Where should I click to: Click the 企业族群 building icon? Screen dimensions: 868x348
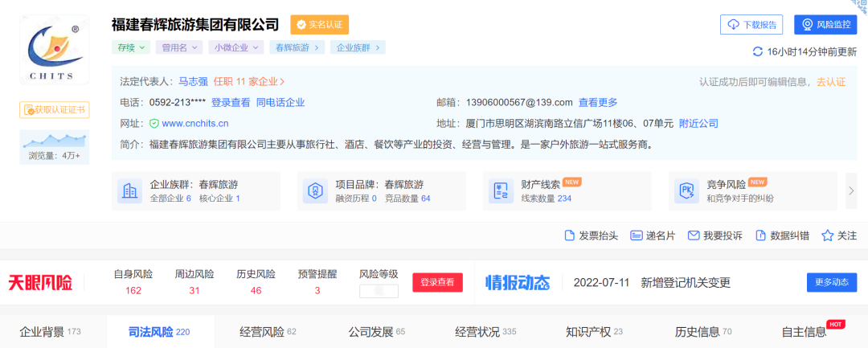coord(129,191)
